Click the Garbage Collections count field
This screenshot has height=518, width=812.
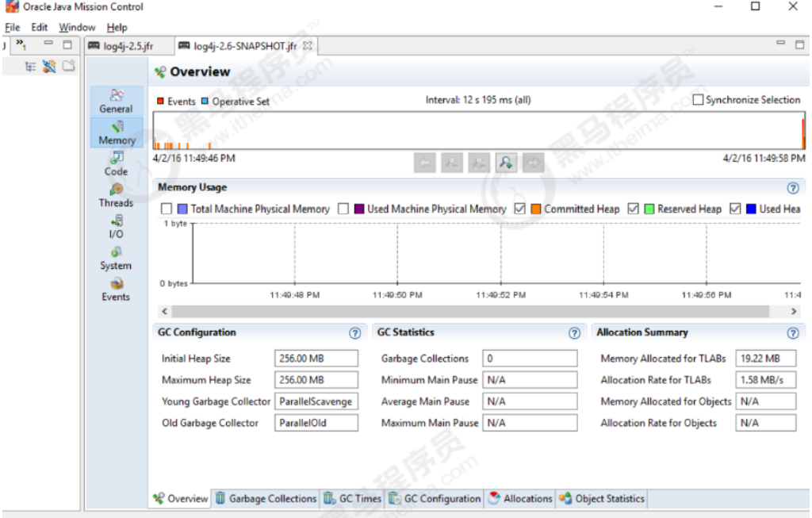tap(530, 359)
